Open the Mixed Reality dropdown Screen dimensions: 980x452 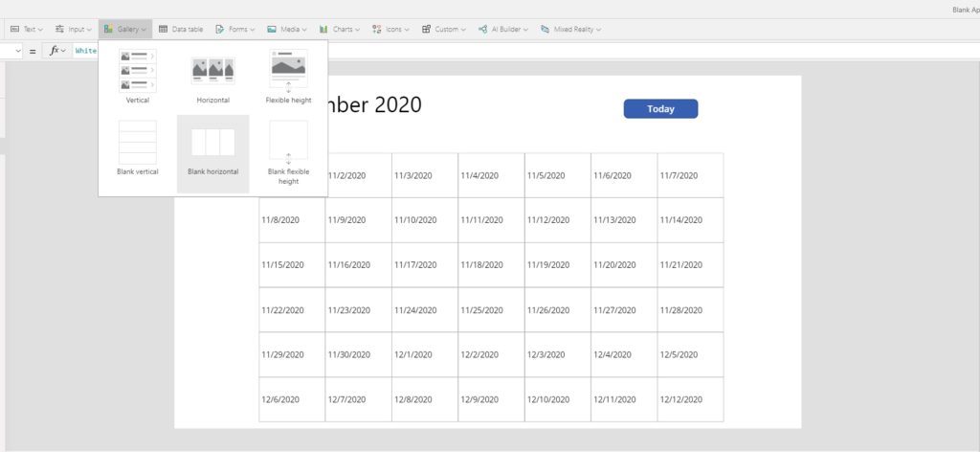pyautogui.click(x=571, y=30)
